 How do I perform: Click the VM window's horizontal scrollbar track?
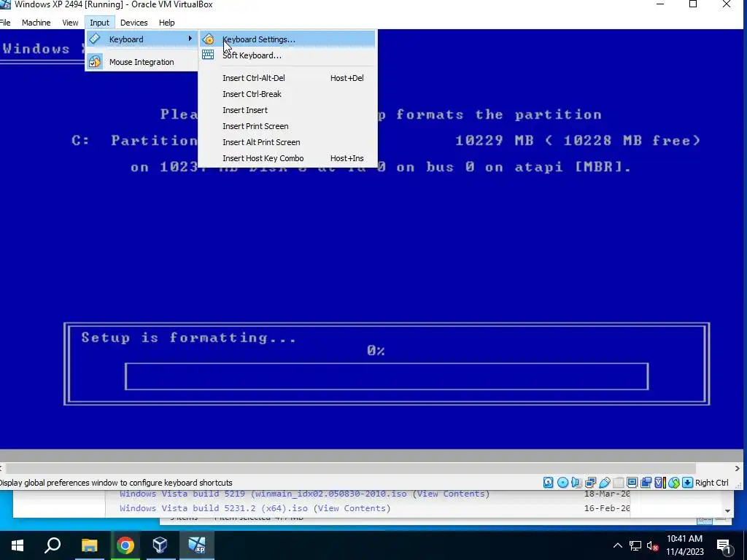coord(368,469)
